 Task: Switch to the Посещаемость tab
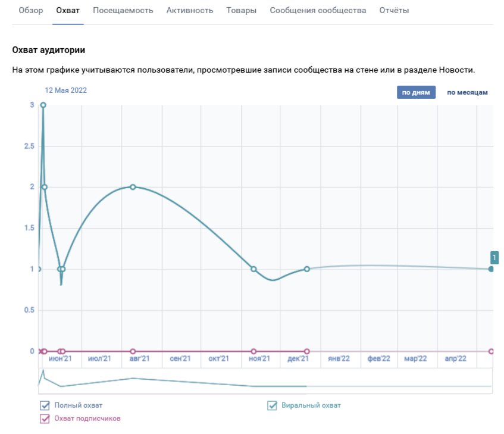(x=123, y=11)
